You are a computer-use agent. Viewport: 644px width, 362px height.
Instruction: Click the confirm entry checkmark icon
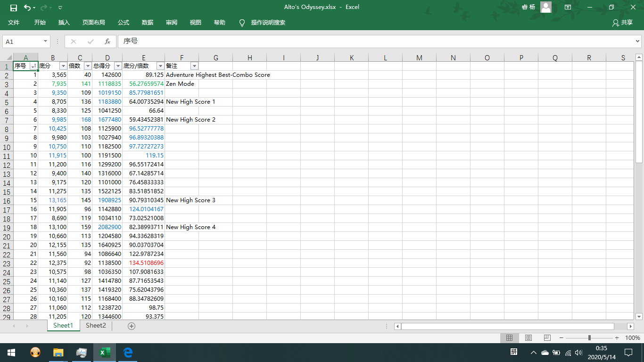91,41
